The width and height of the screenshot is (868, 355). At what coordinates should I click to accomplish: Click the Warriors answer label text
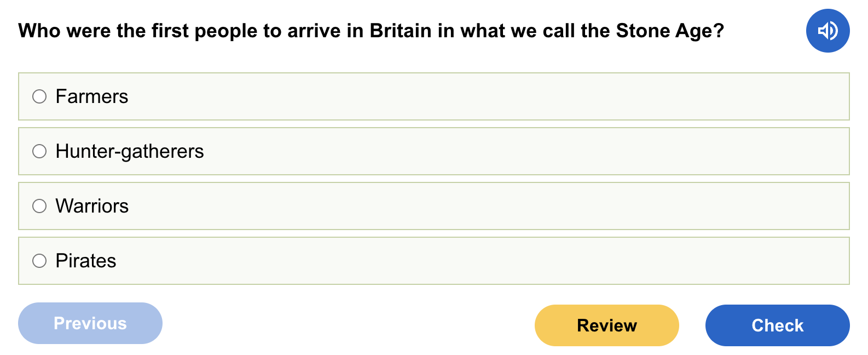(92, 206)
